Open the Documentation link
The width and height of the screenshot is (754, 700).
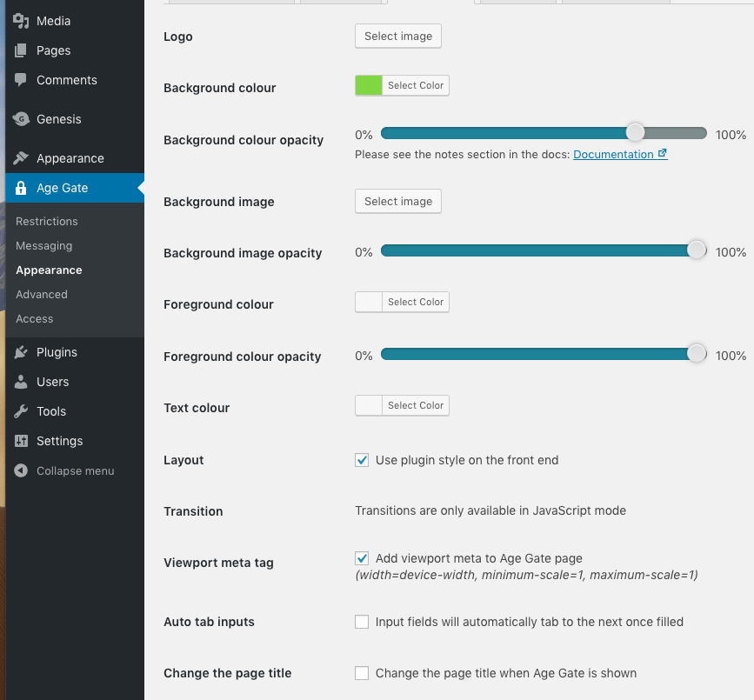tap(613, 155)
